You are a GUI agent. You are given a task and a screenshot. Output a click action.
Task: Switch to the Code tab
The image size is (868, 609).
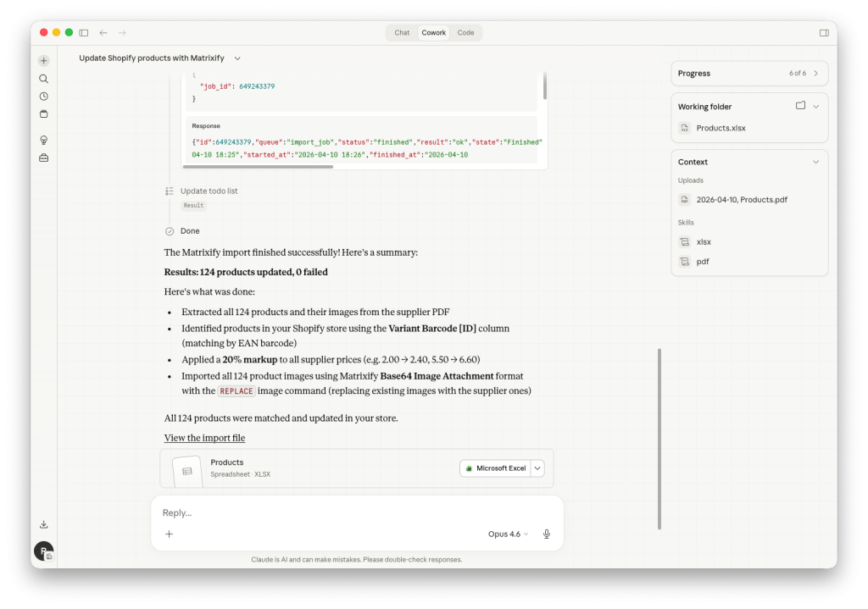pos(465,33)
